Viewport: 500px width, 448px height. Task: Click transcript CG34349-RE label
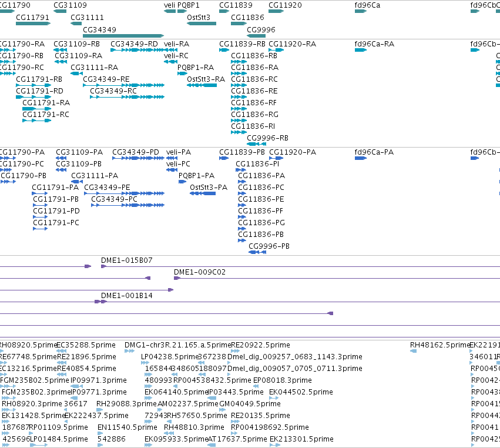pos(106,79)
